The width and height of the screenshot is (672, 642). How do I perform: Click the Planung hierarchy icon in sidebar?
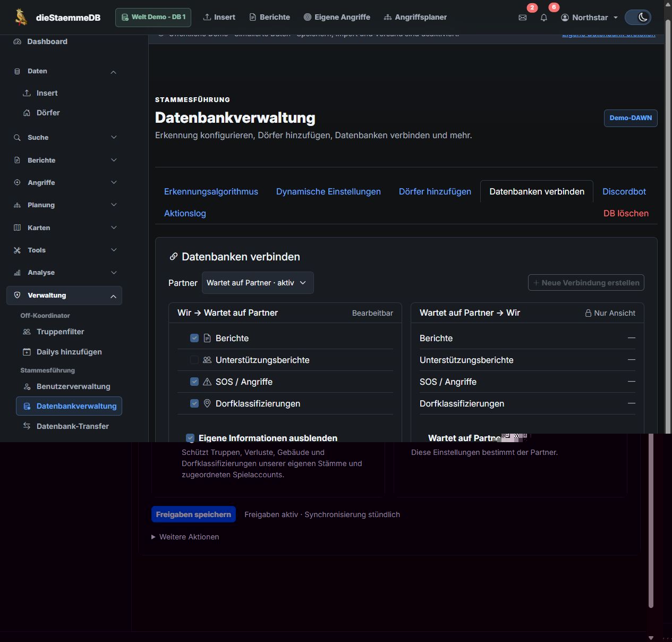tap(17, 205)
